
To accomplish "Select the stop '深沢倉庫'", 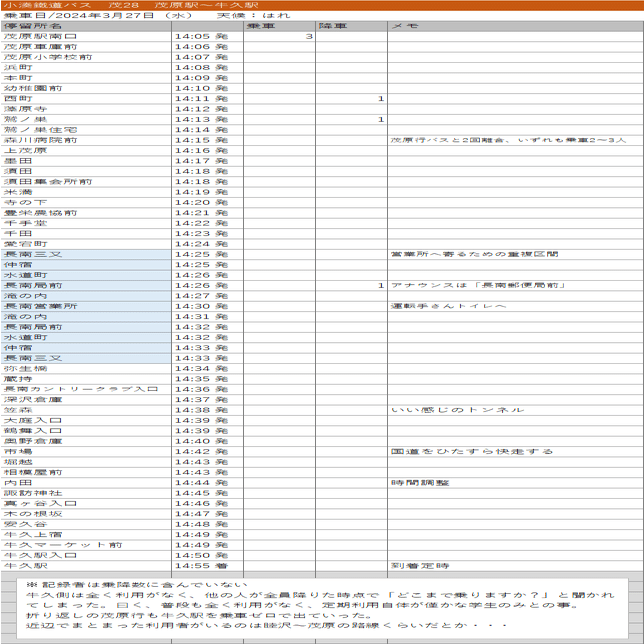I will pos(33,400).
